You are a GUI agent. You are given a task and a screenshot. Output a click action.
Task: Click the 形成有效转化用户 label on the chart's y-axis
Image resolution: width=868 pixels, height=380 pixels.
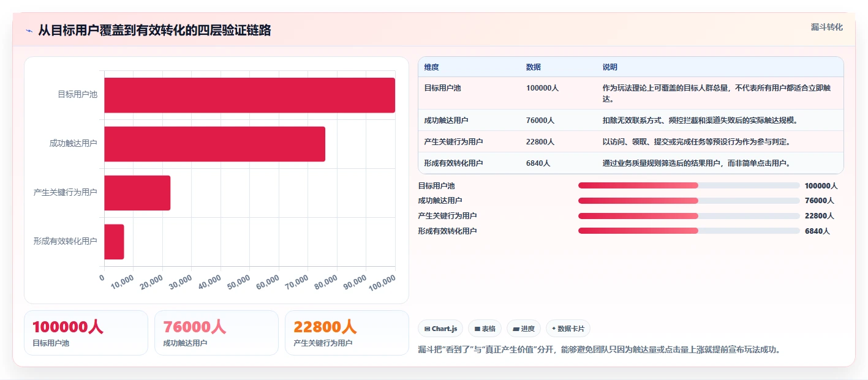click(66, 242)
